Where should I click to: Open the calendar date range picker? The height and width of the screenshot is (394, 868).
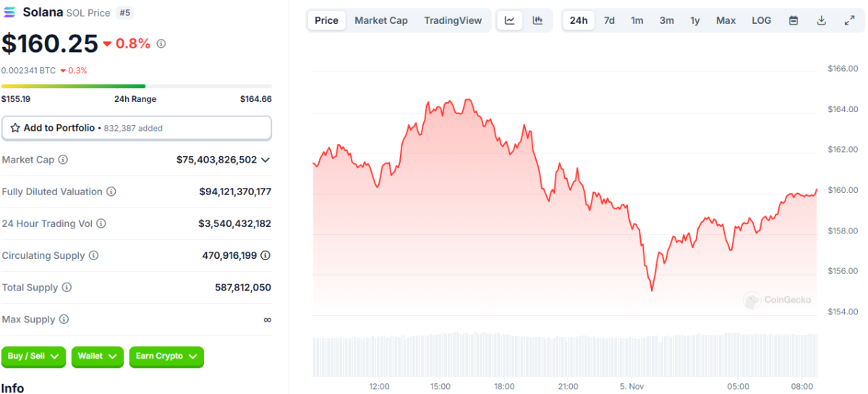point(793,20)
